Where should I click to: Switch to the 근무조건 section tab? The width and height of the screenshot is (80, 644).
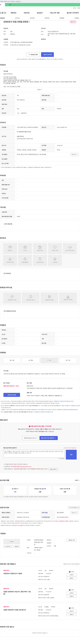(x=17, y=18)
